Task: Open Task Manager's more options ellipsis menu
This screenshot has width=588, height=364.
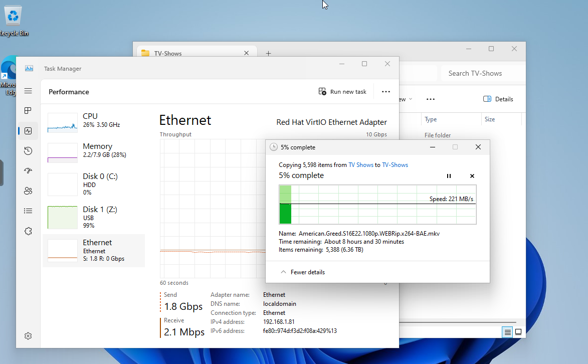Action: point(385,92)
